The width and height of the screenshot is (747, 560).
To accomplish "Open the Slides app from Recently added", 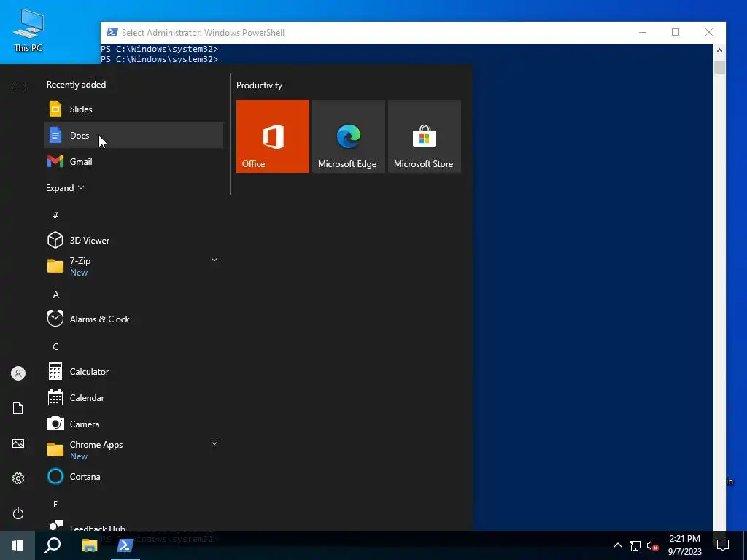I will [x=133, y=109].
